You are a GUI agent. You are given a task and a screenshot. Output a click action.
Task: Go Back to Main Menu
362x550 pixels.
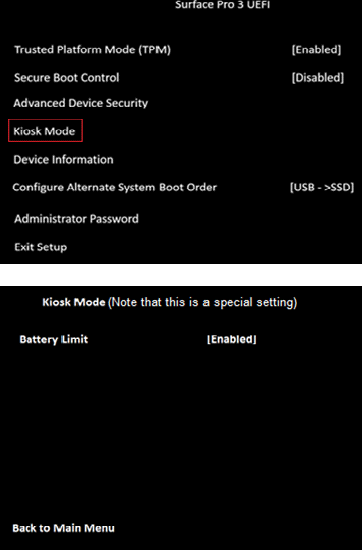click(63, 528)
